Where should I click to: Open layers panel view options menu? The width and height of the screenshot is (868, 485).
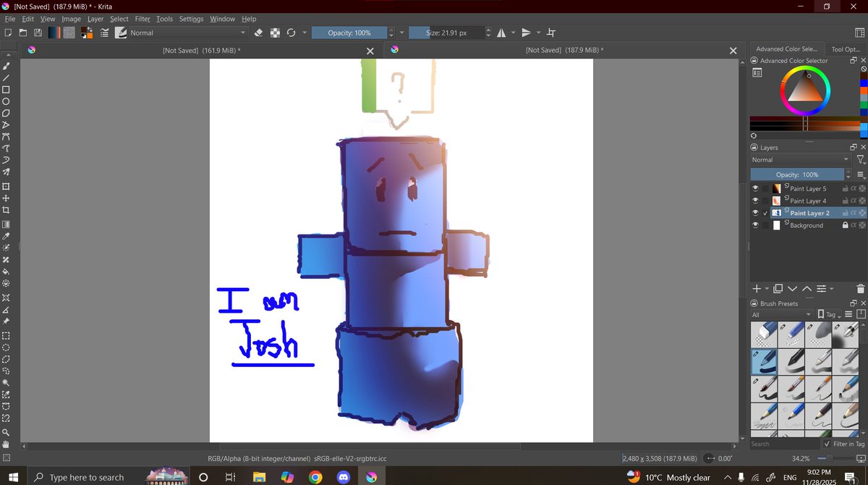point(860,174)
